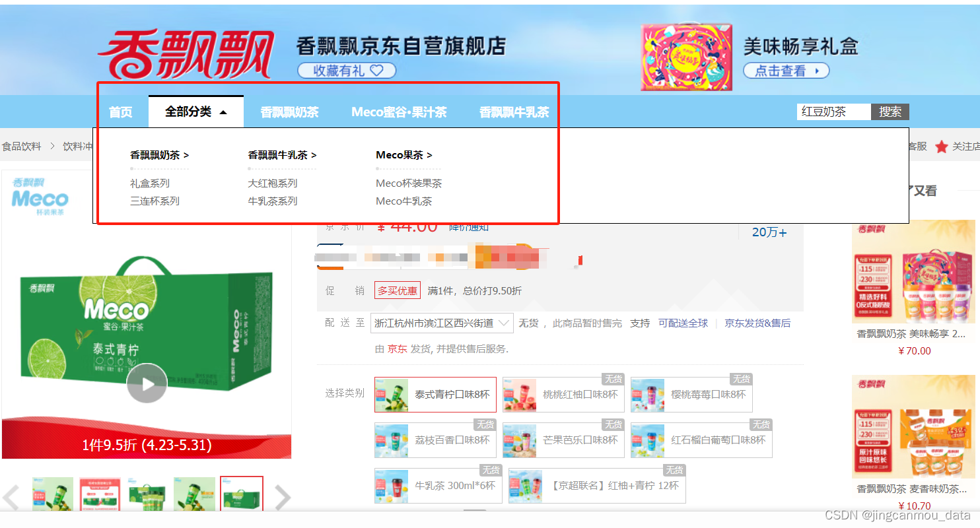980x528 pixels.
Task: Open the delivery address dropdown 浙江杭州市滨江区西兴街道
Action: tap(442, 323)
